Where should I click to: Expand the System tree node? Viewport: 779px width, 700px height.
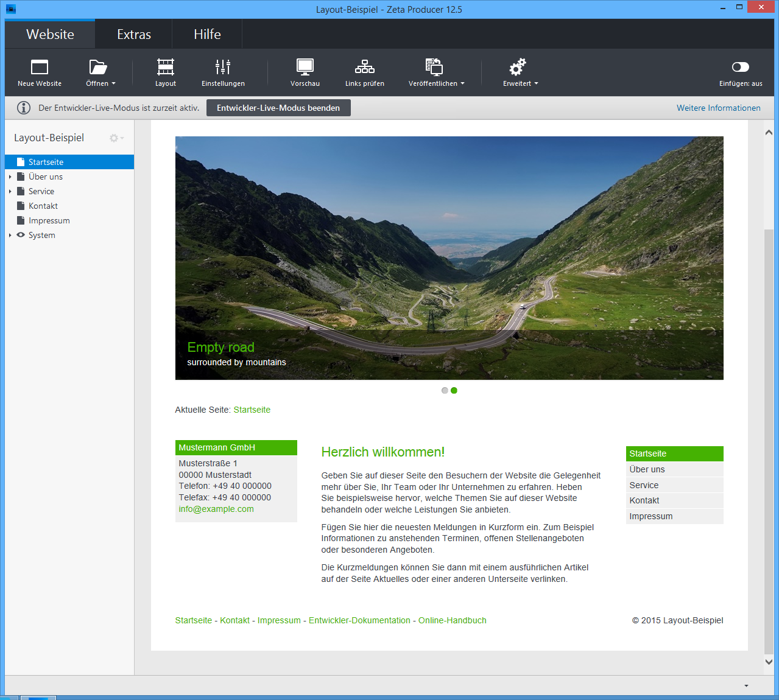point(10,236)
